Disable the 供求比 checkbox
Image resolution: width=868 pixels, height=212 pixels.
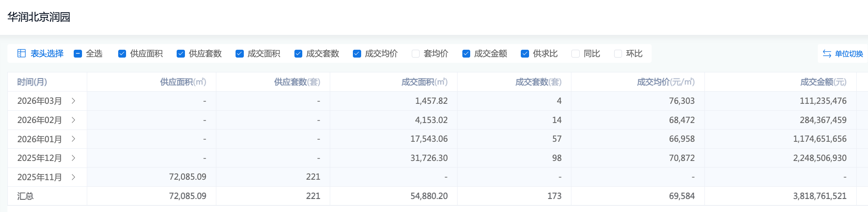point(525,54)
